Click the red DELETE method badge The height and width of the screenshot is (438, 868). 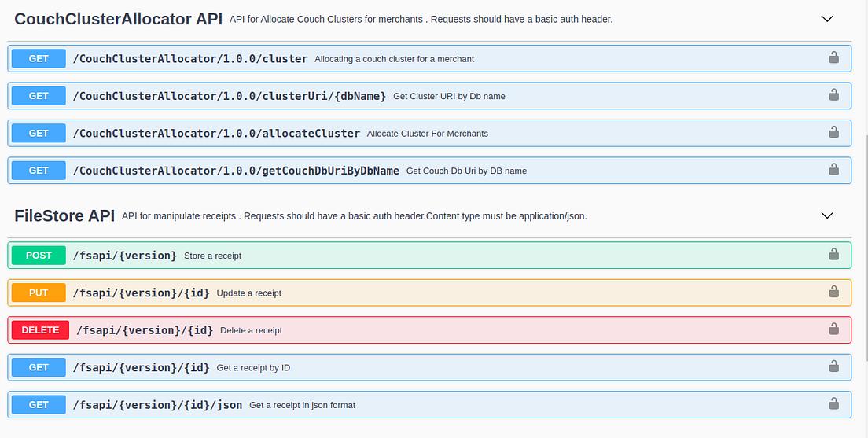40,330
